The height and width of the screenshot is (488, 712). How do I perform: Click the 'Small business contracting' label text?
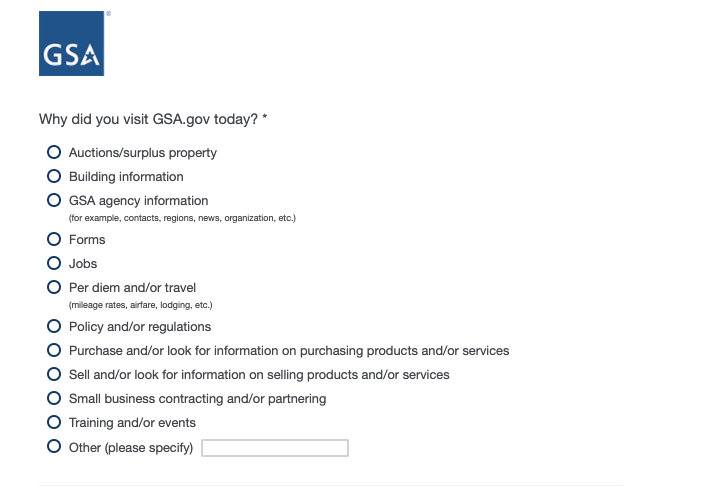[x=197, y=399]
